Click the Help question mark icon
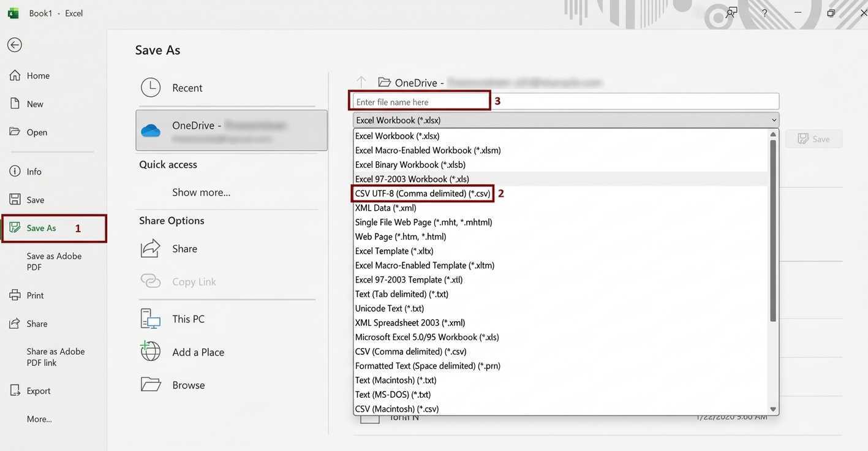 764,13
